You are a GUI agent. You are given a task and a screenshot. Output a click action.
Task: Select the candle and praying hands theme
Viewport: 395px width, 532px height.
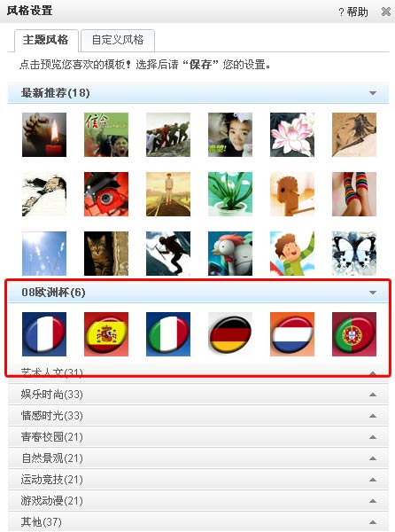coord(44,135)
